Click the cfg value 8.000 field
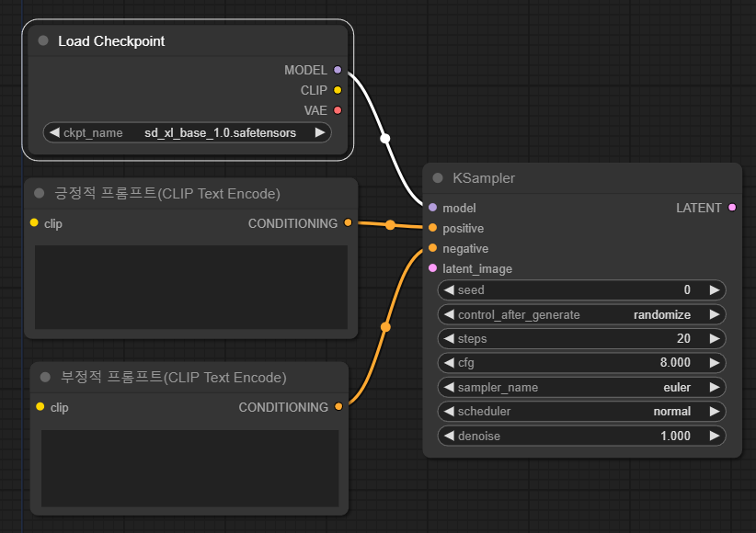The height and width of the screenshot is (533, 756). click(x=581, y=362)
